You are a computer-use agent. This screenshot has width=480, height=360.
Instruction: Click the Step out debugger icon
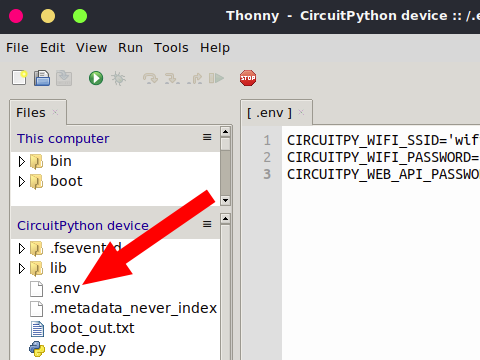click(195, 79)
